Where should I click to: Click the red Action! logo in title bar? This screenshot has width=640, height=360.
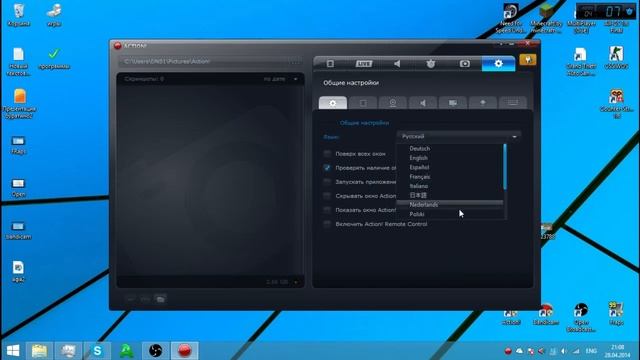(x=118, y=46)
